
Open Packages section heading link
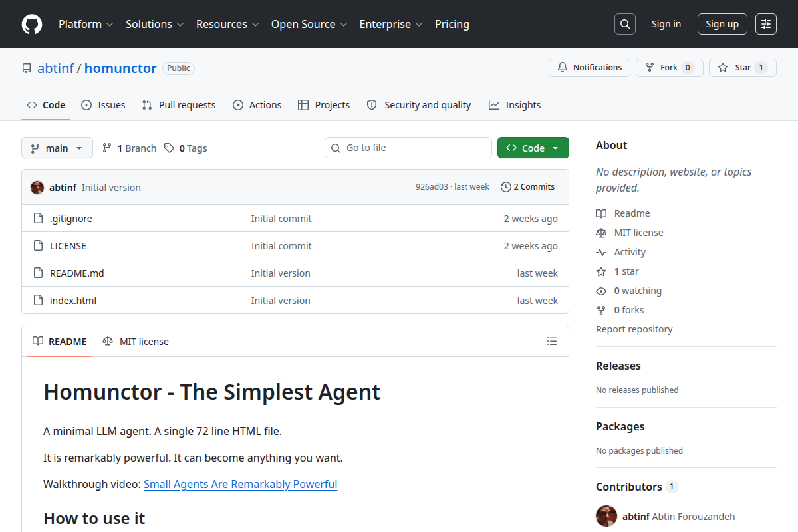pyautogui.click(x=620, y=426)
